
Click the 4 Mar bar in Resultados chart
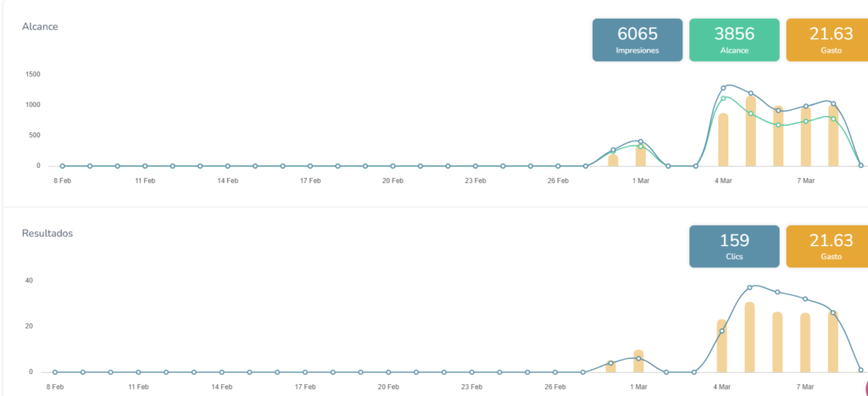click(x=721, y=346)
